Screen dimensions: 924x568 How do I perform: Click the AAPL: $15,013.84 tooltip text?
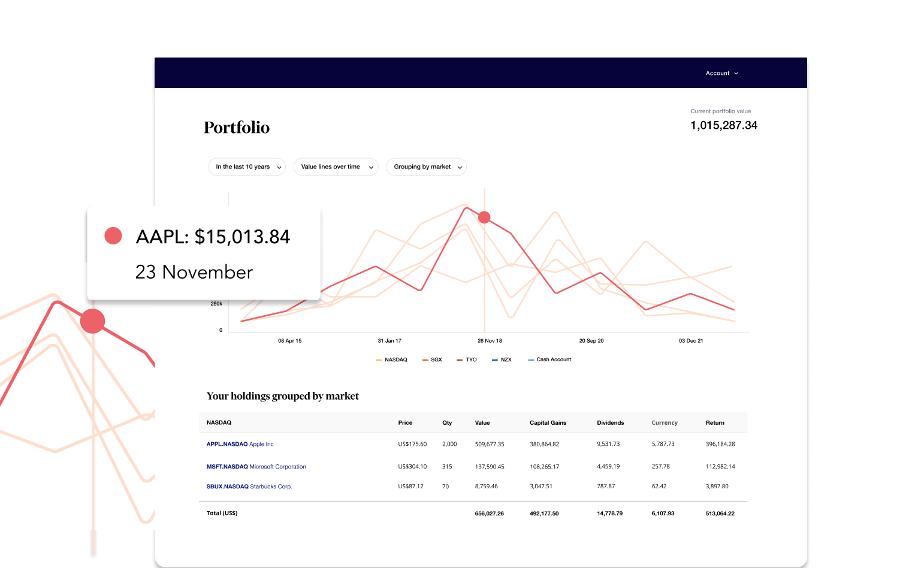[213, 237]
